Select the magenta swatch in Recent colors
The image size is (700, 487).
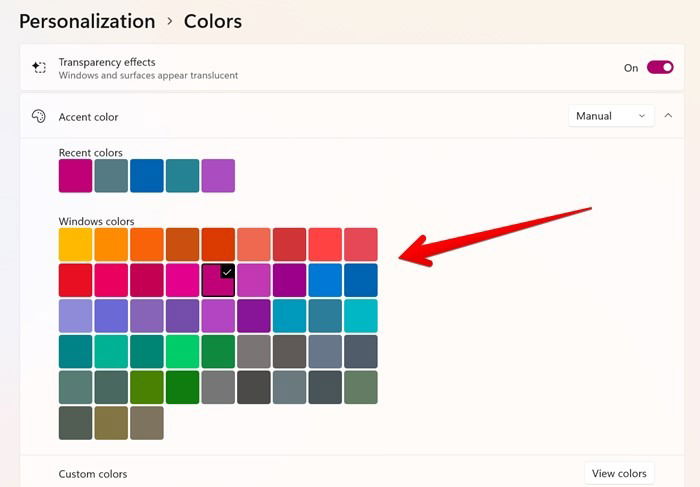[75, 176]
